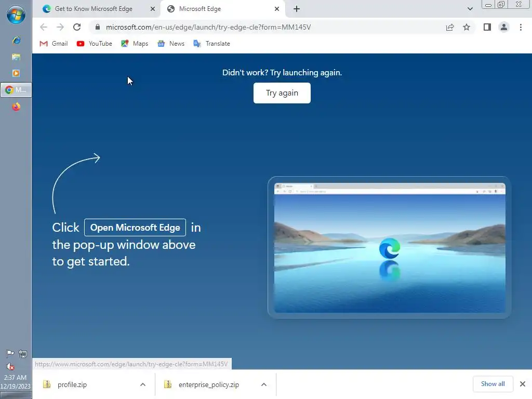Click the Edge browser preview image
The height and width of the screenshot is (399, 532).
(390, 247)
